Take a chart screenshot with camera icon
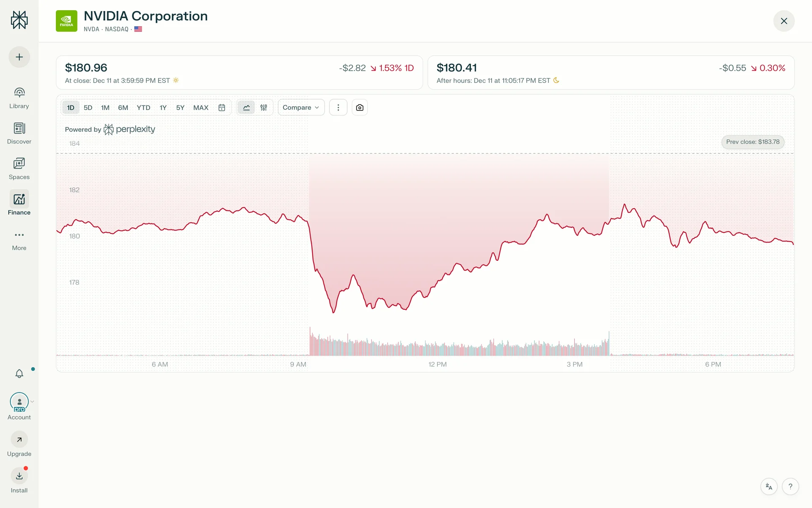Viewport: 812px width, 508px height. pos(359,108)
